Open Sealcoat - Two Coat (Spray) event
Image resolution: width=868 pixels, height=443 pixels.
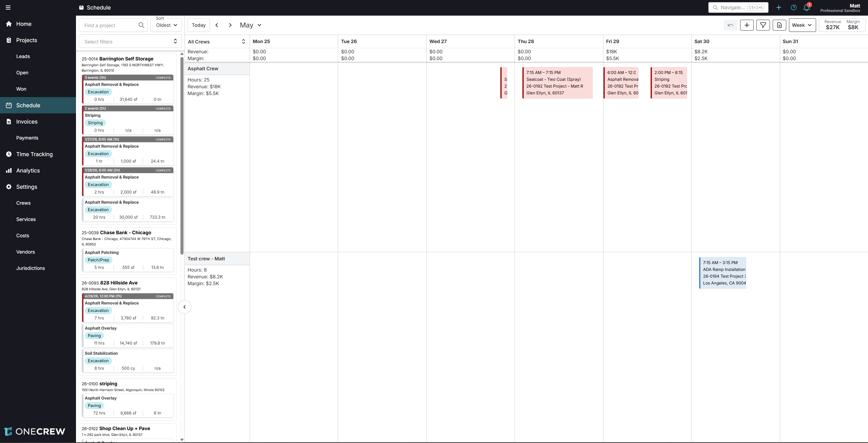pyautogui.click(x=558, y=83)
